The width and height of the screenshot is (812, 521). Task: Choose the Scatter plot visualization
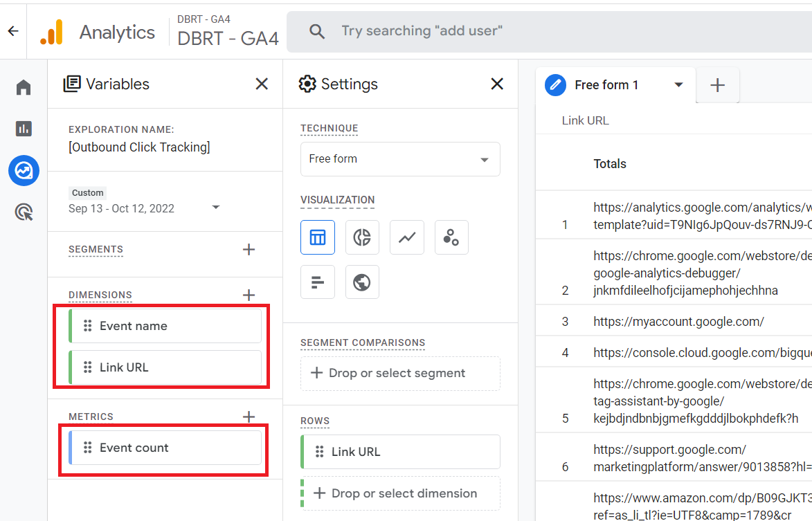tap(451, 237)
